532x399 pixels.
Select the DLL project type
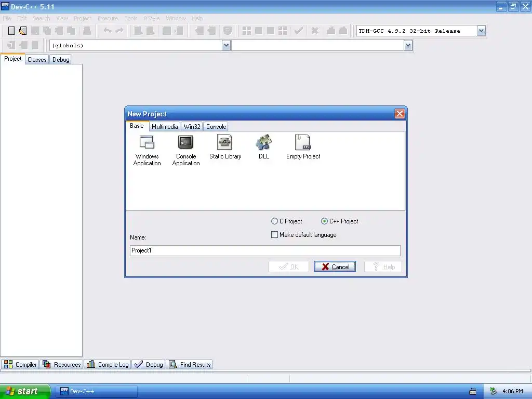coord(263,147)
